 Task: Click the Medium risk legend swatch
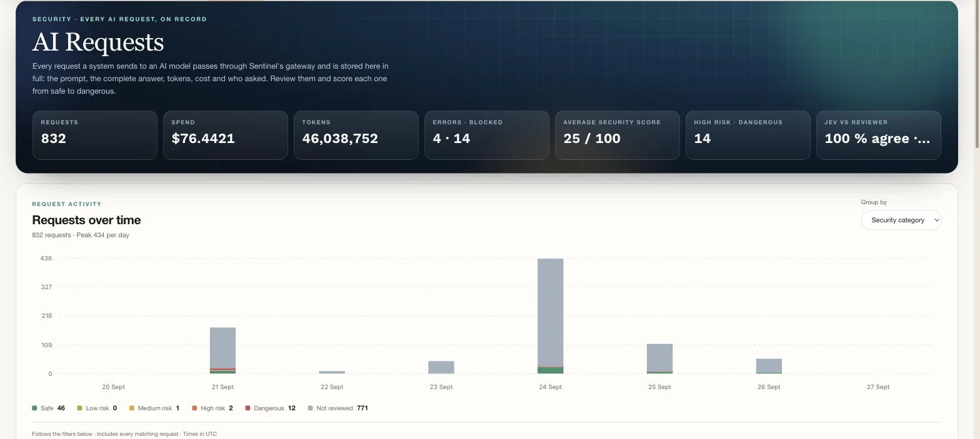pos(132,408)
